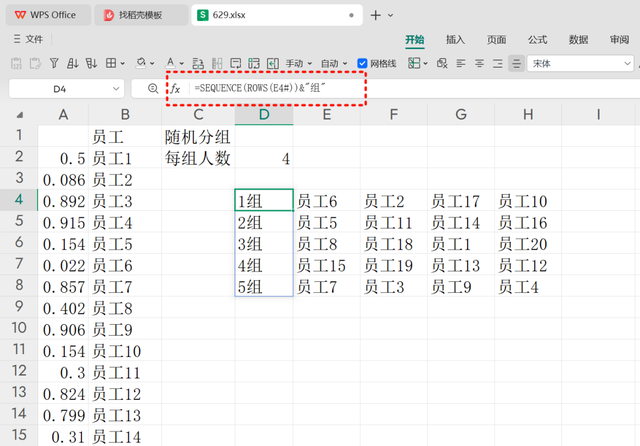Open the 公式 ribbon tab
640x446 pixels.
[x=537, y=40]
